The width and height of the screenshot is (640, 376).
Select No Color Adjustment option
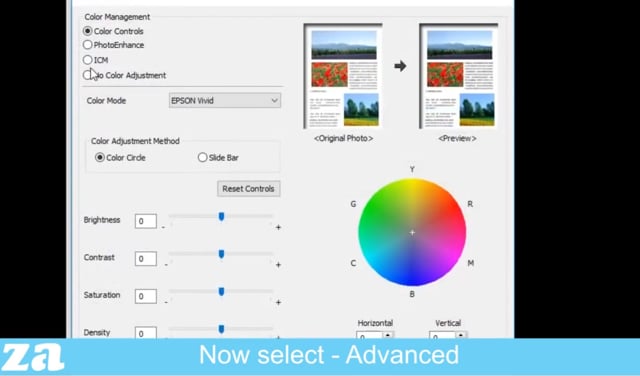(87, 75)
